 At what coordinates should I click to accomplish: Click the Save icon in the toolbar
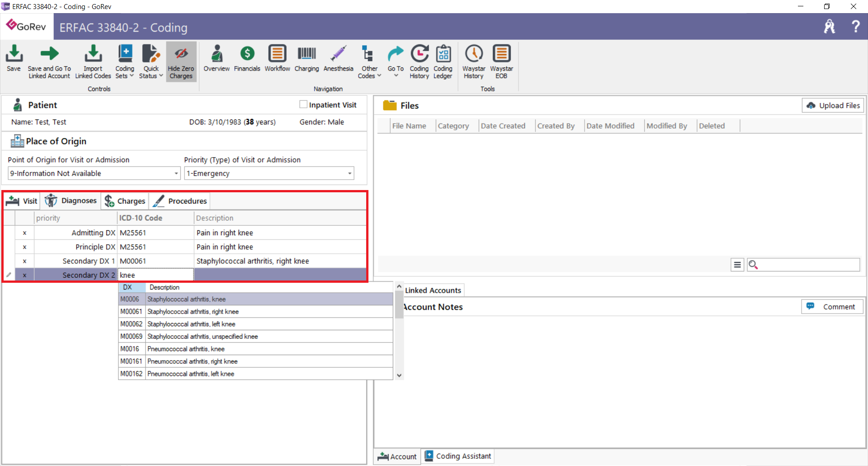[14, 58]
